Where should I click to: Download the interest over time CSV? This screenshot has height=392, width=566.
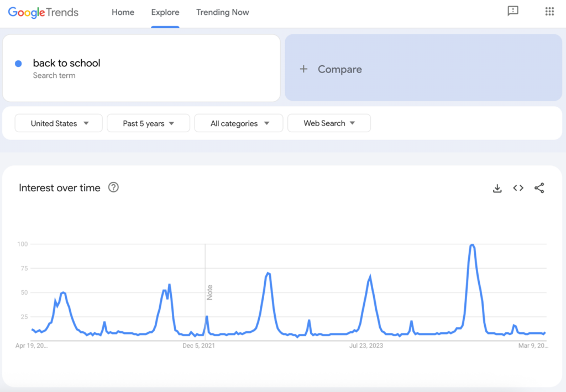click(x=497, y=188)
